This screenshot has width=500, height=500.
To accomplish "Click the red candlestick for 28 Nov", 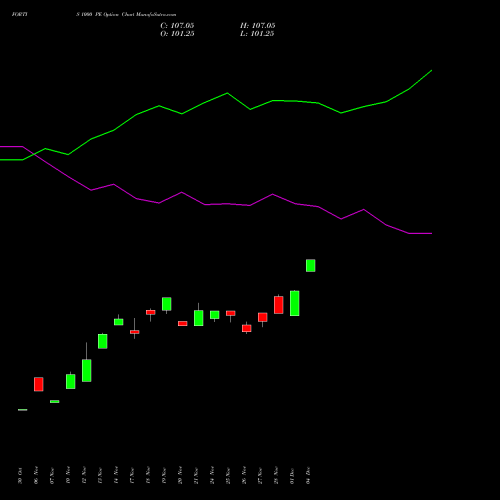I will tap(279, 305).
